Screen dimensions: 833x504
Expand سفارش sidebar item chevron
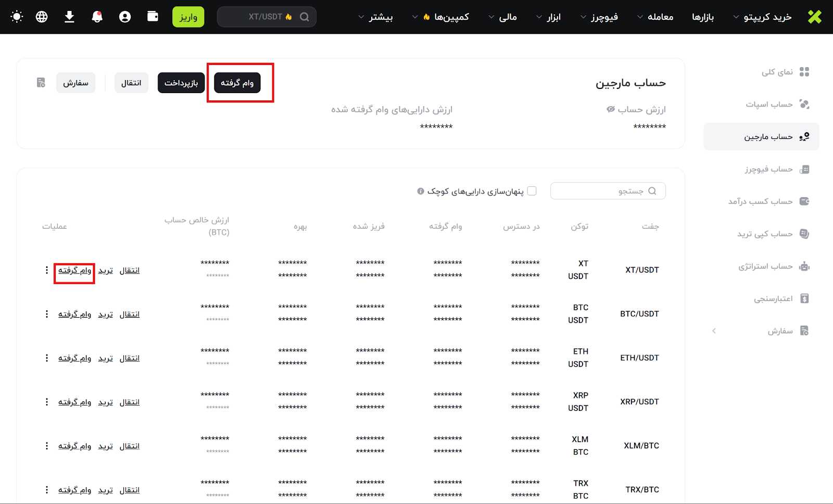pyautogui.click(x=714, y=331)
